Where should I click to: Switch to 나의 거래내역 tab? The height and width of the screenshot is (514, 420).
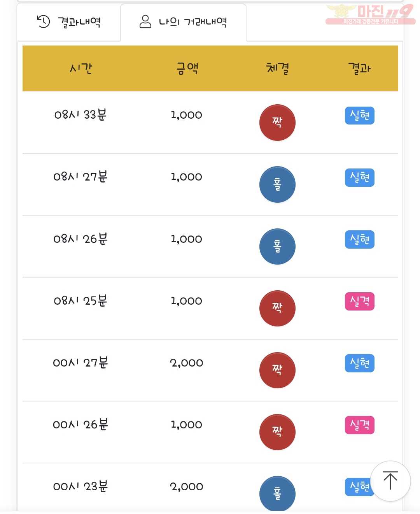(183, 22)
